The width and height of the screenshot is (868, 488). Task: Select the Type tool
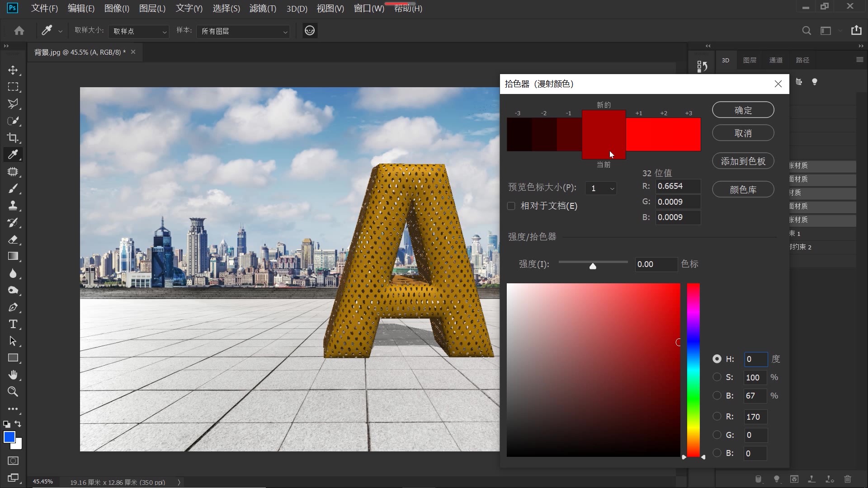13,324
